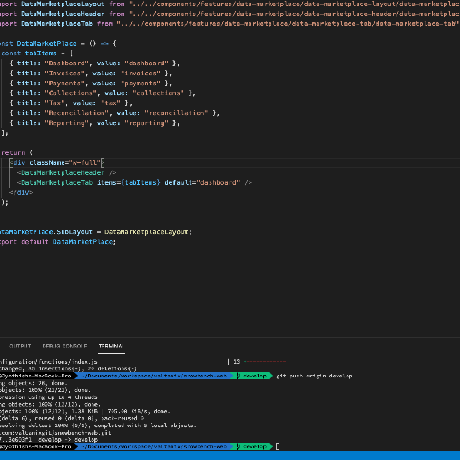460x460 pixels.
Task: Click the const tabItems declaration line
Action: point(37,53)
